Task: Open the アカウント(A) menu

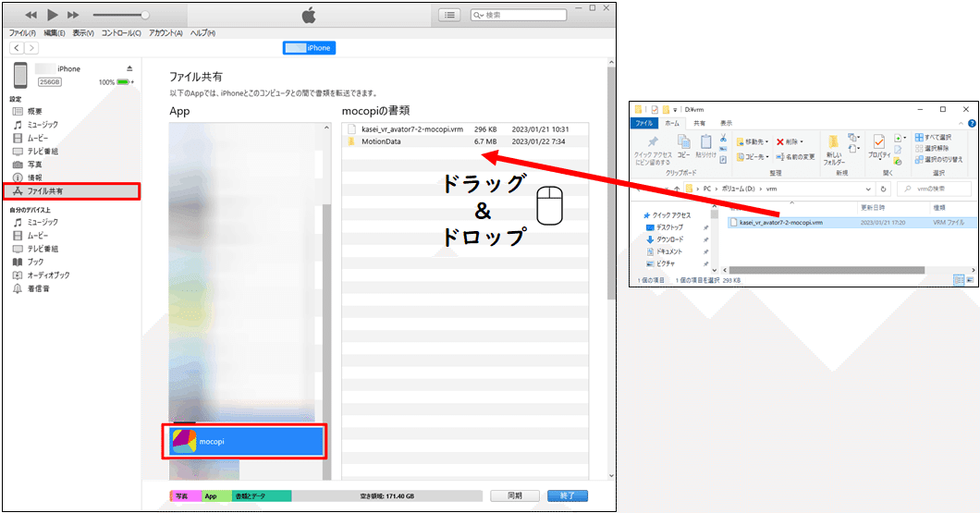Action: point(165,33)
